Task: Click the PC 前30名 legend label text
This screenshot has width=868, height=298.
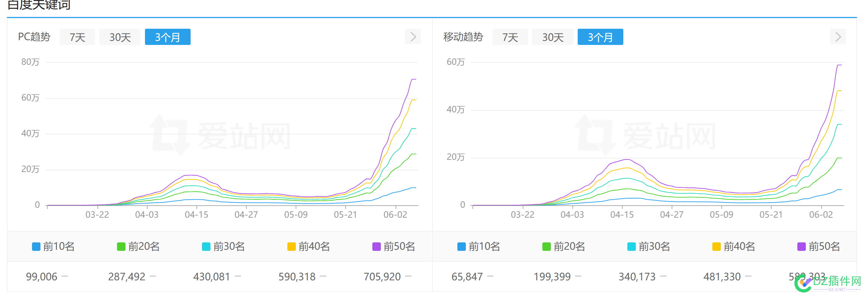Action: [229, 246]
